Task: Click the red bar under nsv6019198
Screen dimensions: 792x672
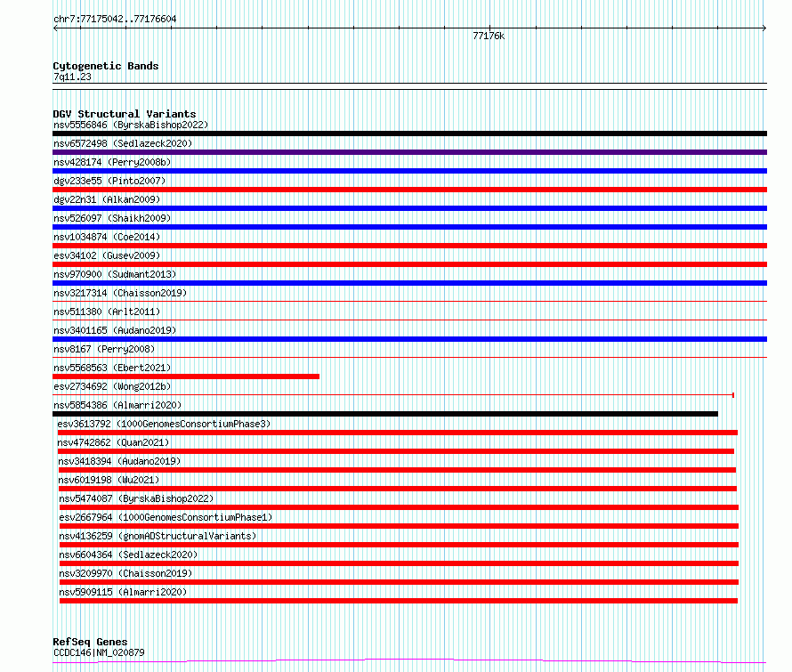Action: click(398, 489)
